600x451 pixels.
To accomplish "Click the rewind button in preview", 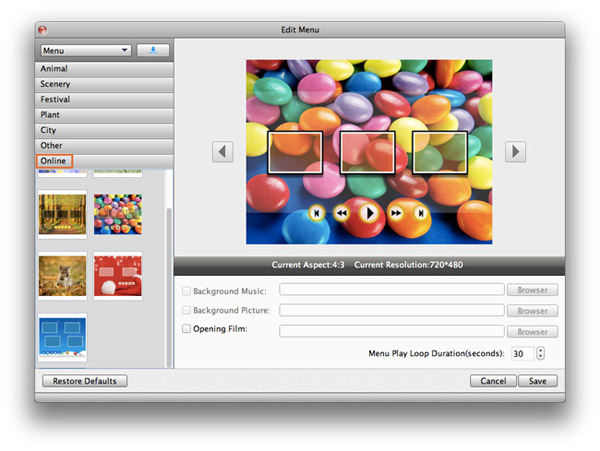I will click(x=342, y=213).
